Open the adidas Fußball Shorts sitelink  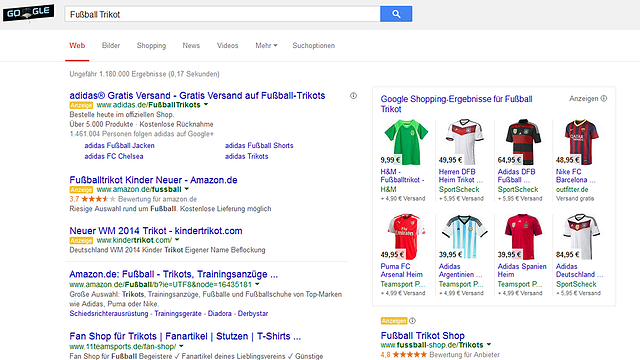(x=259, y=145)
